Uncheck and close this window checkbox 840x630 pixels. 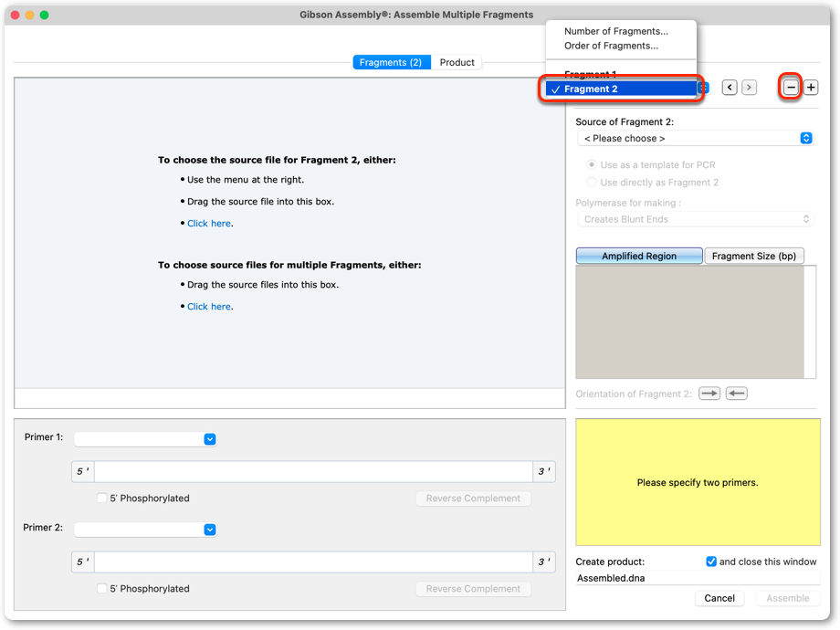pos(711,562)
